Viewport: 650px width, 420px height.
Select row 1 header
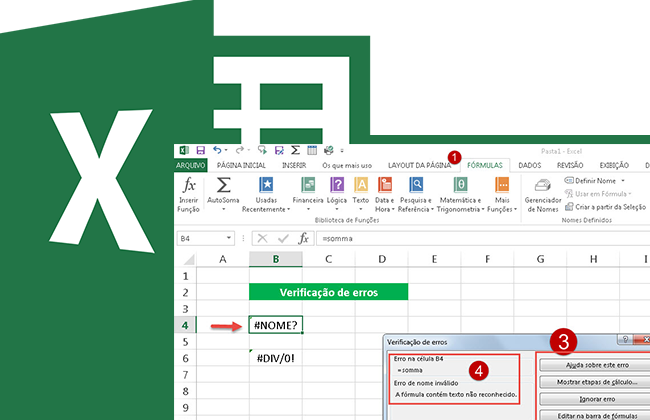[x=185, y=276]
